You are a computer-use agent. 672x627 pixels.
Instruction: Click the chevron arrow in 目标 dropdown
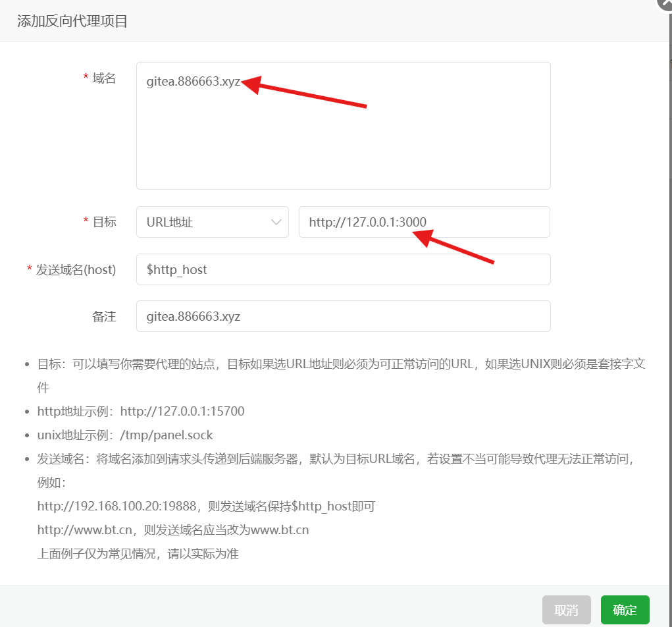[x=276, y=223]
